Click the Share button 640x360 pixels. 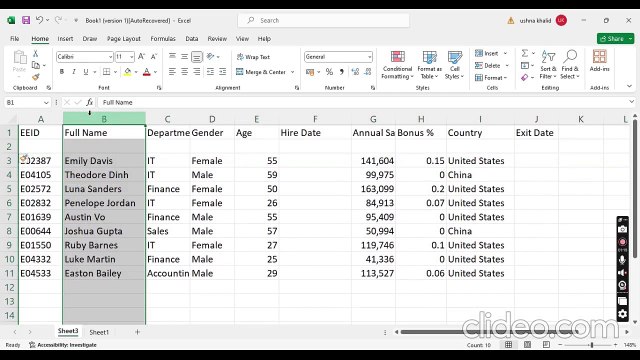tap(615, 38)
